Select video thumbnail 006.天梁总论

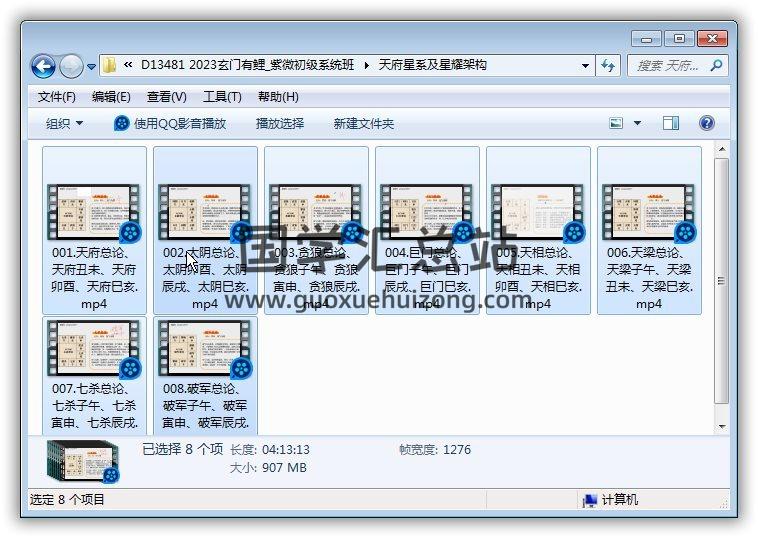(649, 212)
